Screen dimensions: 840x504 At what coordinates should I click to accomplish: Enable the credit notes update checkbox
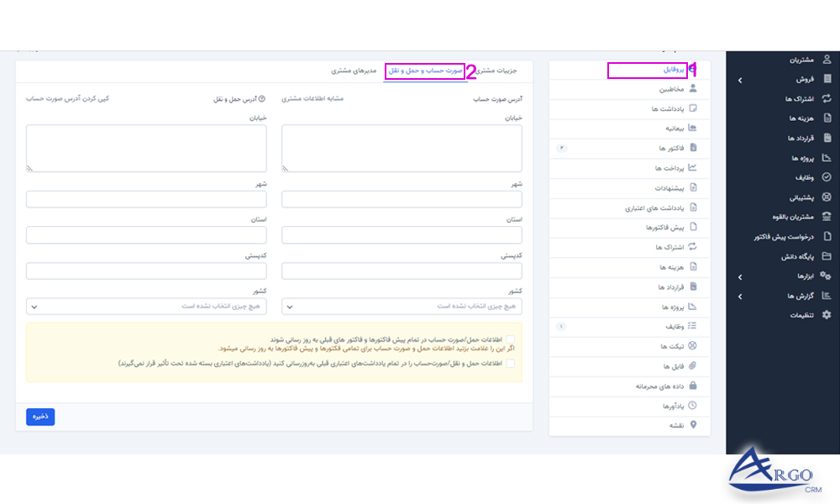click(510, 363)
